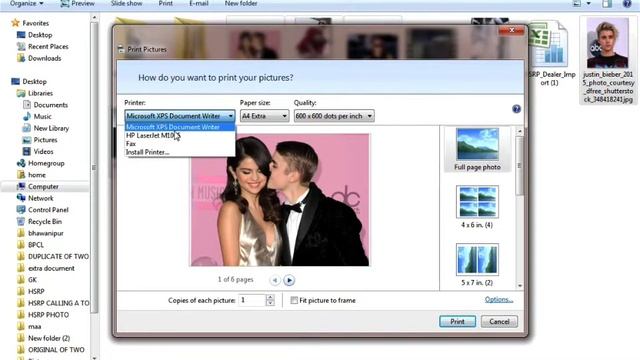Viewport: 640px width, 360px height.
Task: Go to next preview page
Action: pyautogui.click(x=289, y=280)
